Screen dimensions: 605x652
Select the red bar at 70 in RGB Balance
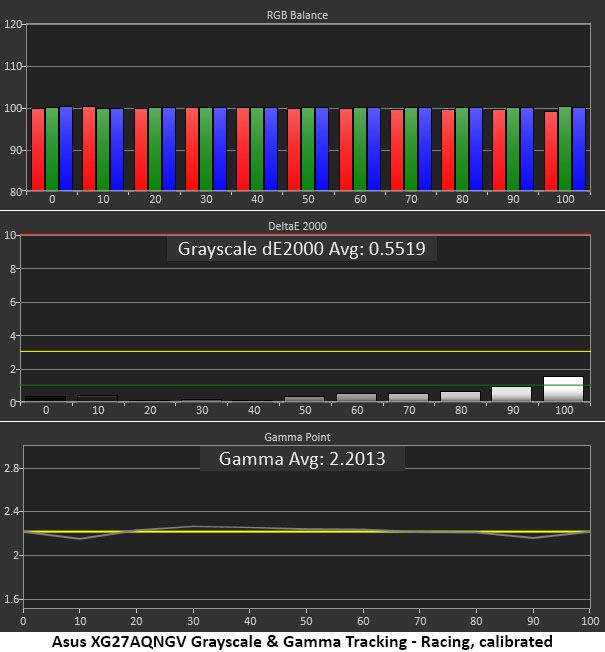(x=397, y=150)
